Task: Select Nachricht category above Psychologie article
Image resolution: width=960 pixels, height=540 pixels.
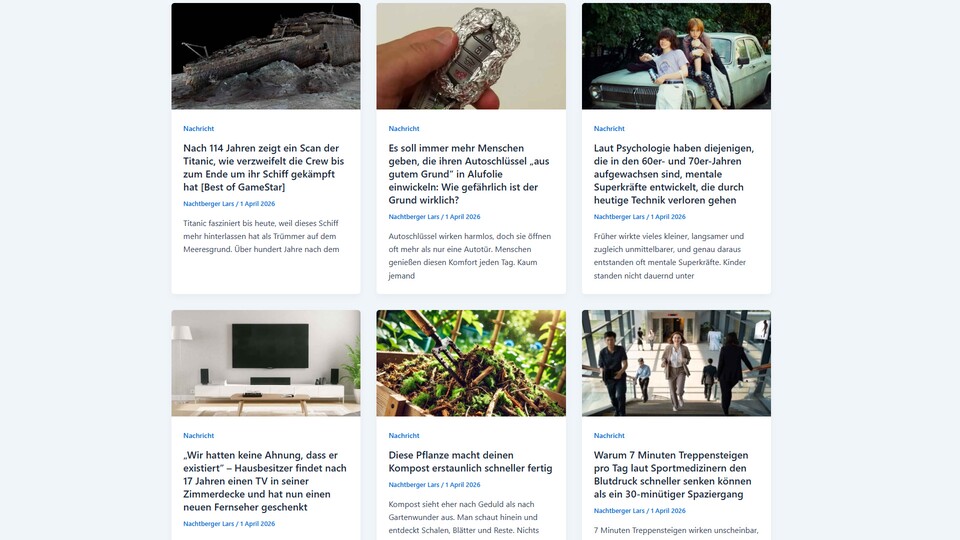Action: (x=609, y=129)
